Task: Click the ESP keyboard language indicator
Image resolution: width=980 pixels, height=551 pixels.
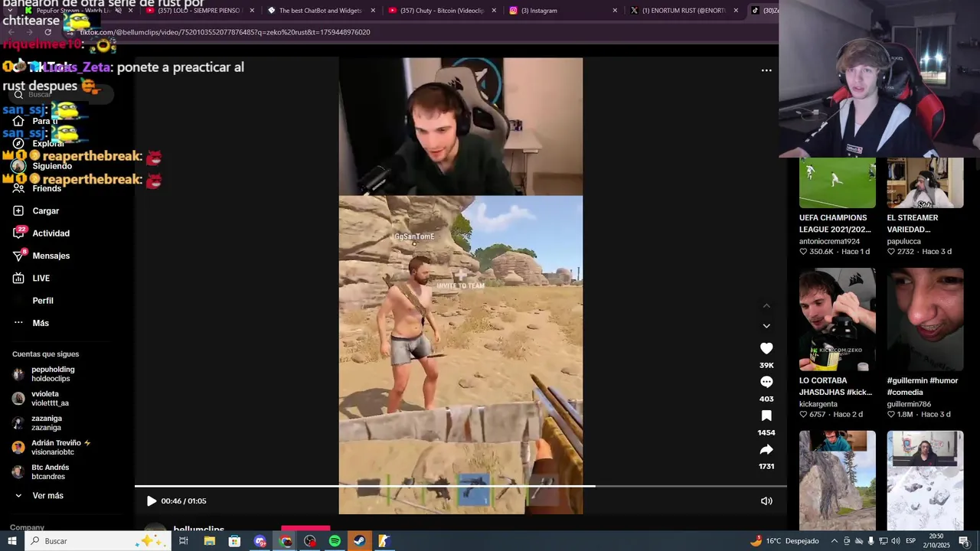Action: tap(911, 541)
